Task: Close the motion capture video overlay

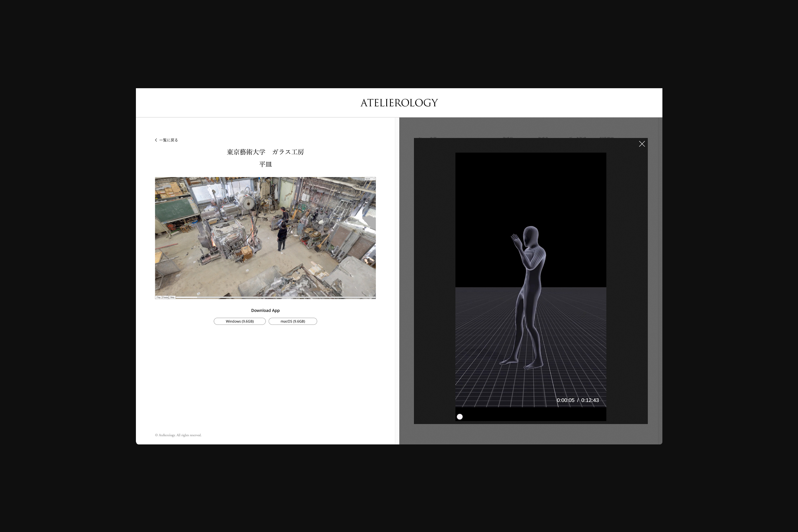Action: [x=642, y=144]
